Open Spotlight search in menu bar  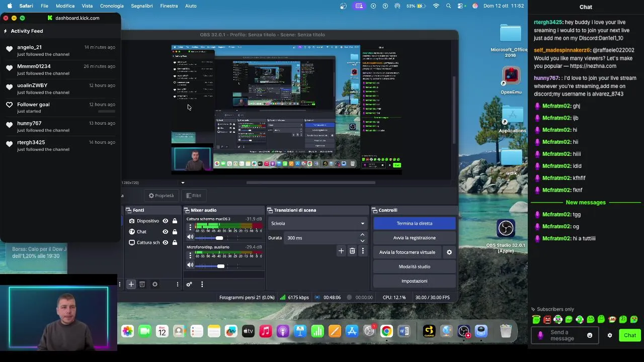point(448,6)
